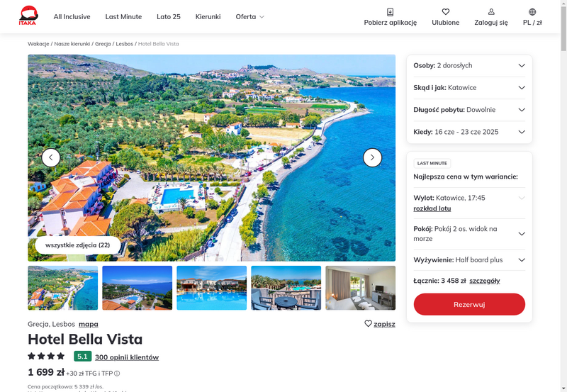Click the Zaloguj się user icon
This screenshot has width=567, height=392.
point(491,12)
